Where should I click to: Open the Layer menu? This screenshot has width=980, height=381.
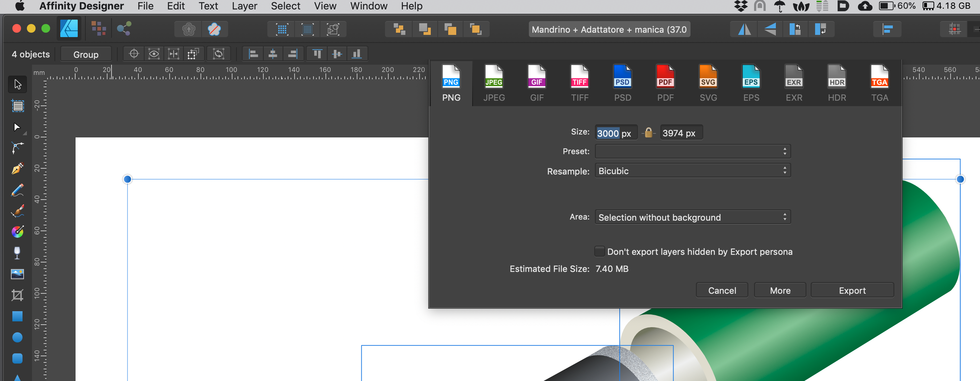(244, 6)
